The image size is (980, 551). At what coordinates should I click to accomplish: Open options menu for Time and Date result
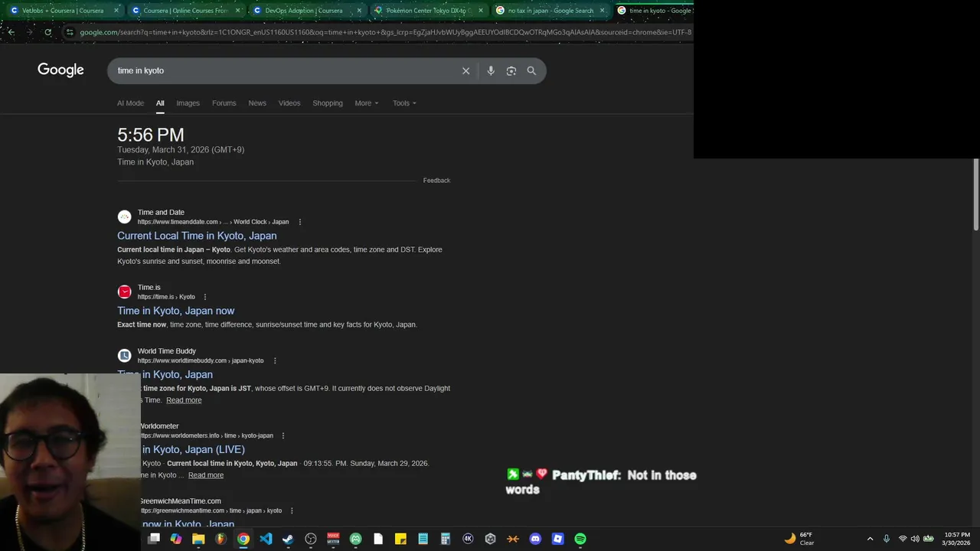pyautogui.click(x=300, y=222)
